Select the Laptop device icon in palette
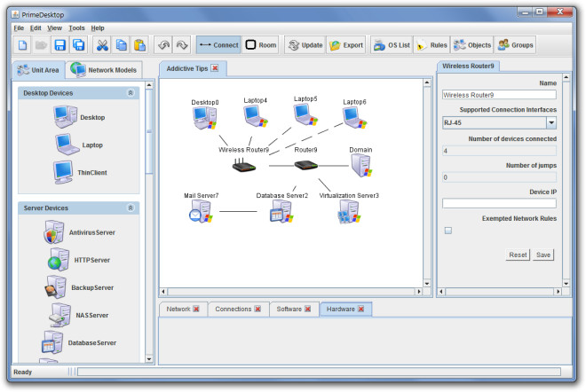 click(x=67, y=145)
